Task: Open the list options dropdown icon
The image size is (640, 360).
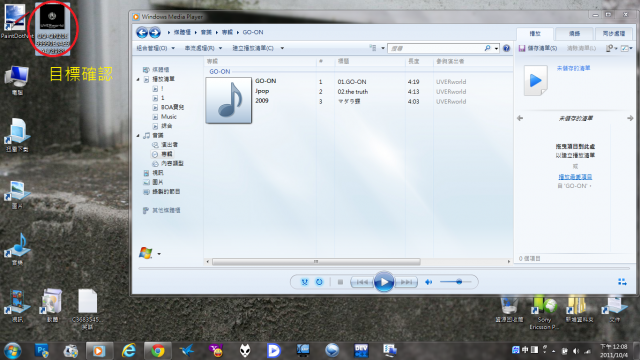Action: point(611,48)
